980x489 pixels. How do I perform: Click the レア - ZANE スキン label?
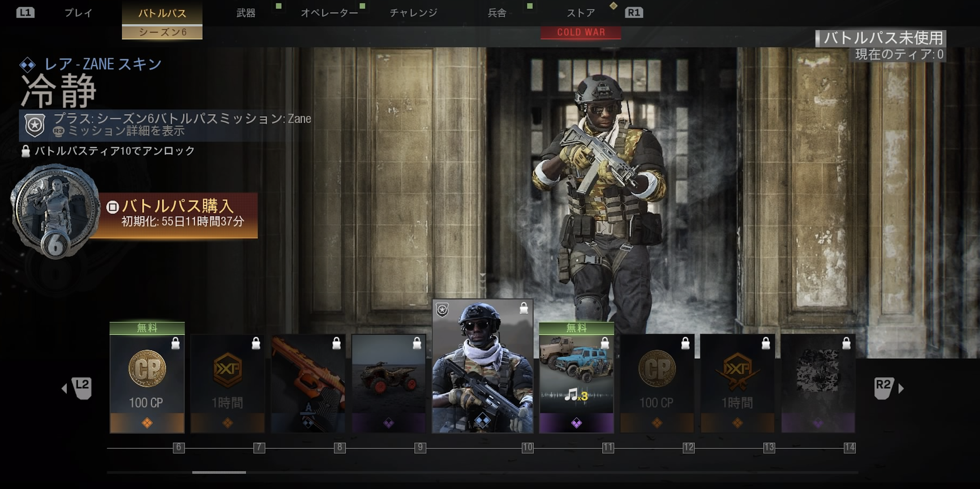coord(102,64)
